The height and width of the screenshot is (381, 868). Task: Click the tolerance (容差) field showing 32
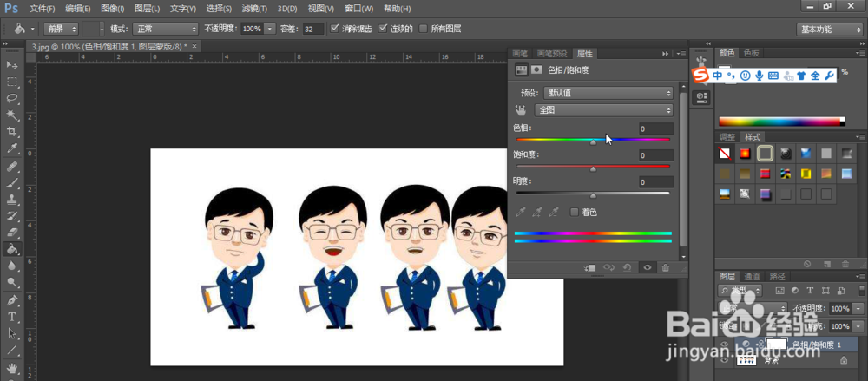pyautogui.click(x=313, y=29)
